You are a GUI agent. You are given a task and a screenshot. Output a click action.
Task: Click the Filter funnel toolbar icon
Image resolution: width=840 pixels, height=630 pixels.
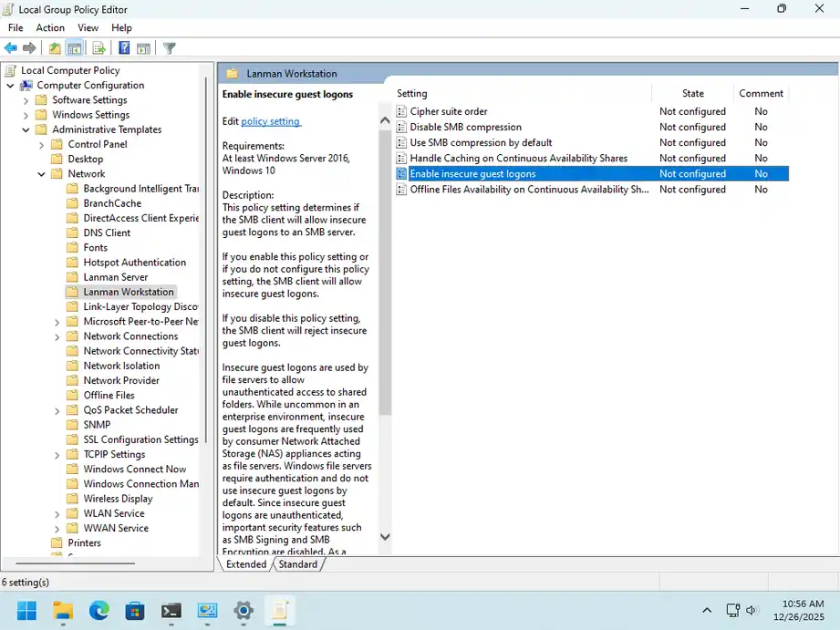click(x=170, y=48)
